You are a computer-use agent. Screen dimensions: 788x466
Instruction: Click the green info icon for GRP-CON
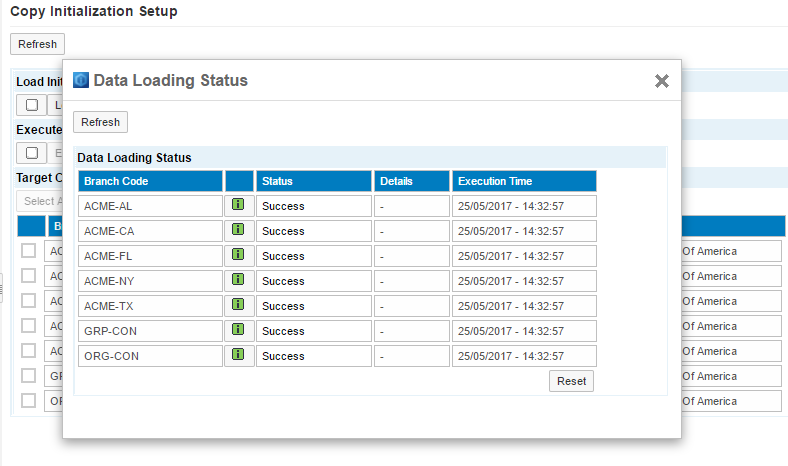click(x=238, y=330)
